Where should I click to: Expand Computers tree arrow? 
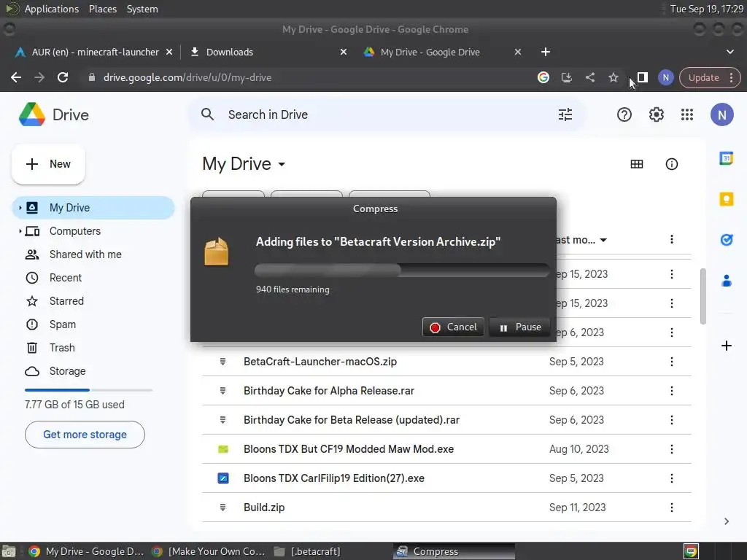pyautogui.click(x=20, y=231)
